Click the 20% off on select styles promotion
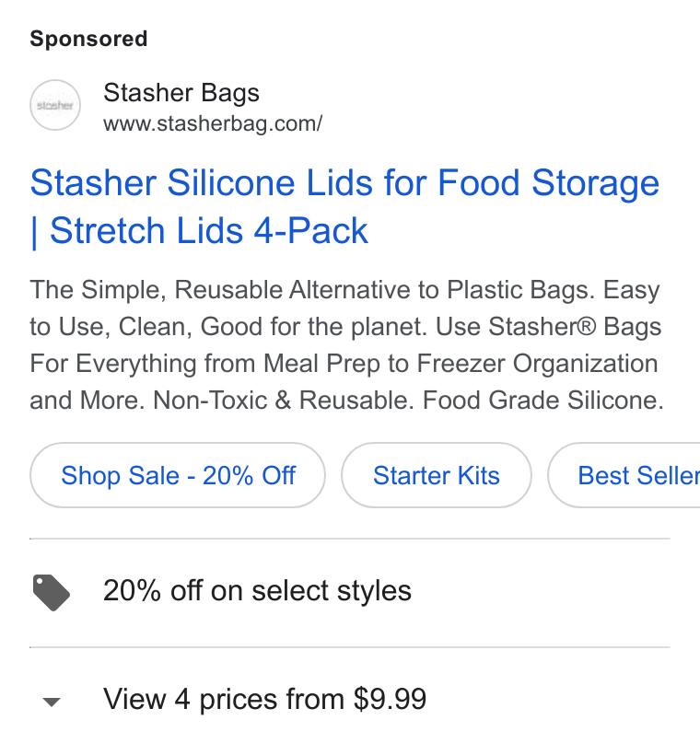This screenshot has height=755, width=700. coord(257,590)
